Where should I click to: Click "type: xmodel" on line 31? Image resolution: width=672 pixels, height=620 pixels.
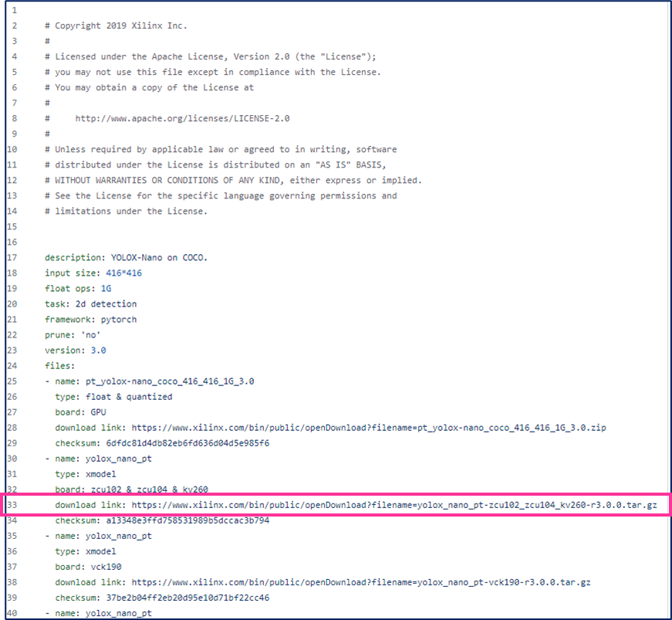86,474
